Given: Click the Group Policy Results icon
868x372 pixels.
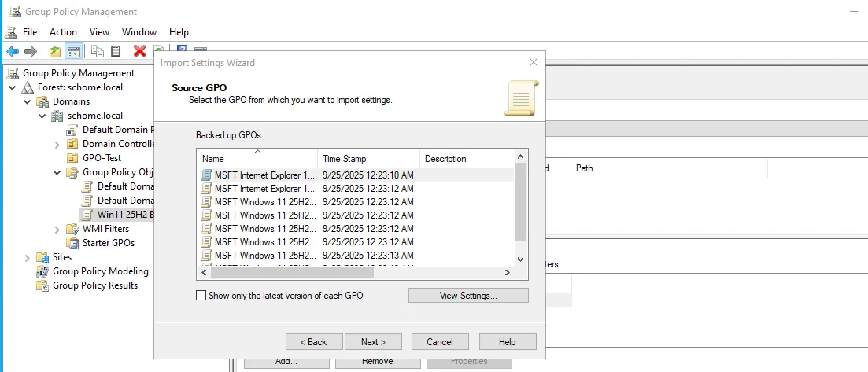Looking at the screenshot, I should tap(42, 285).
